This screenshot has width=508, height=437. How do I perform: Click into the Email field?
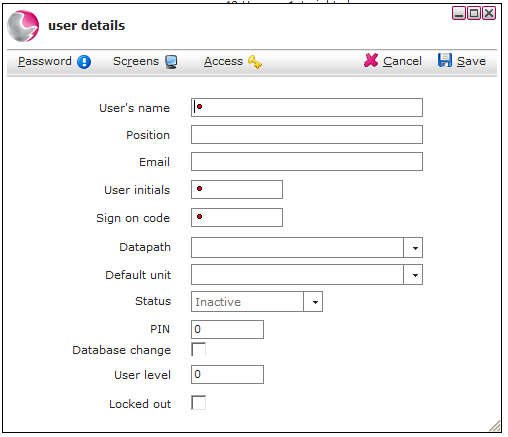click(x=307, y=162)
